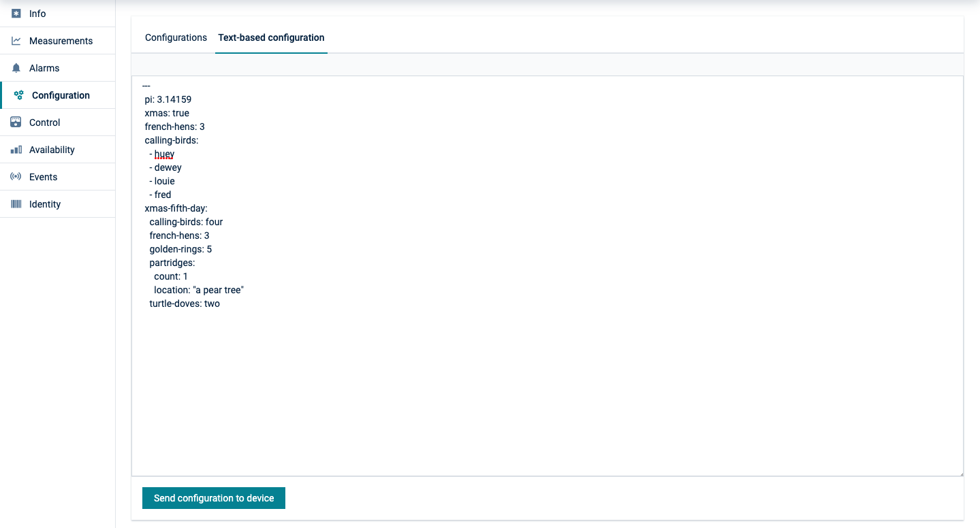Click the Availability bar chart icon

tap(16, 150)
